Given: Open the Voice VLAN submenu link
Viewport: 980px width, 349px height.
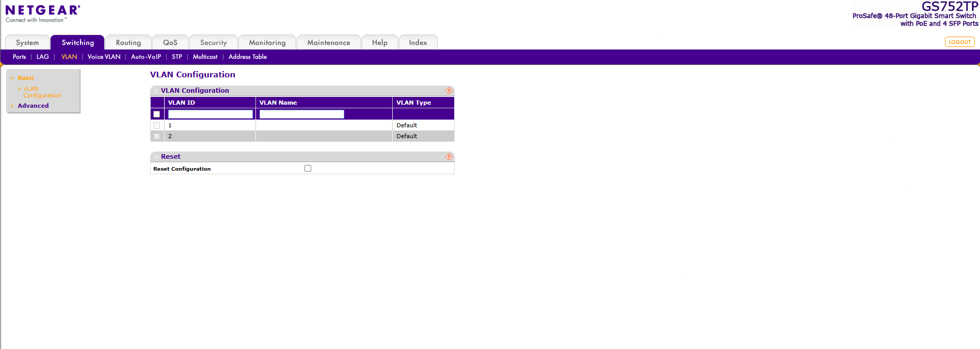Looking at the screenshot, I should [104, 57].
